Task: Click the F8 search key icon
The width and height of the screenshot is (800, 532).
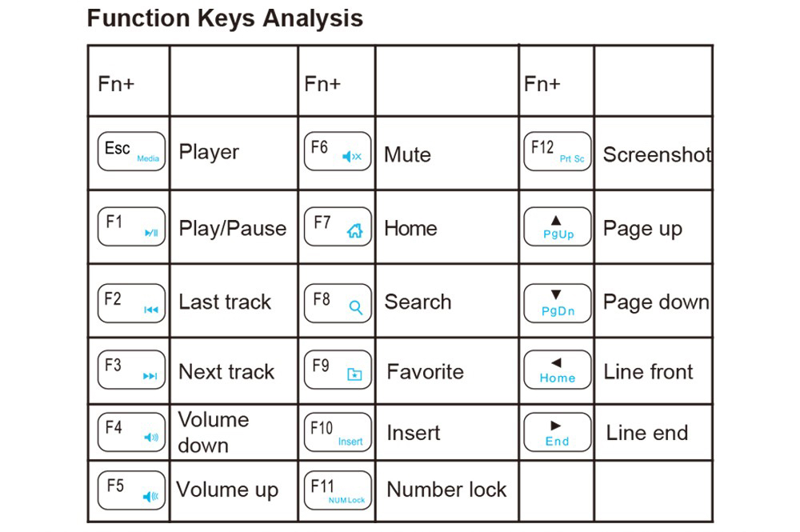Action: point(338,303)
